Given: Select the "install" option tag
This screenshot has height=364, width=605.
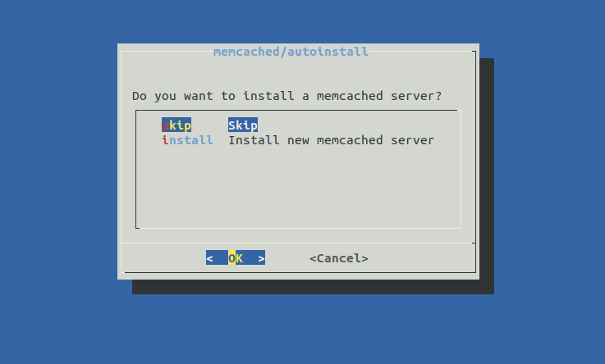Looking at the screenshot, I should [187, 140].
